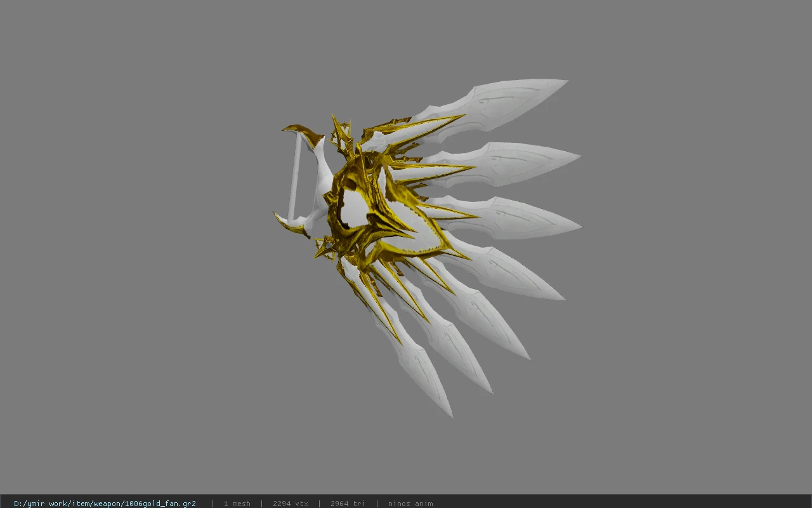Click the '2294 vtx' vertex count

coord(290,504)
